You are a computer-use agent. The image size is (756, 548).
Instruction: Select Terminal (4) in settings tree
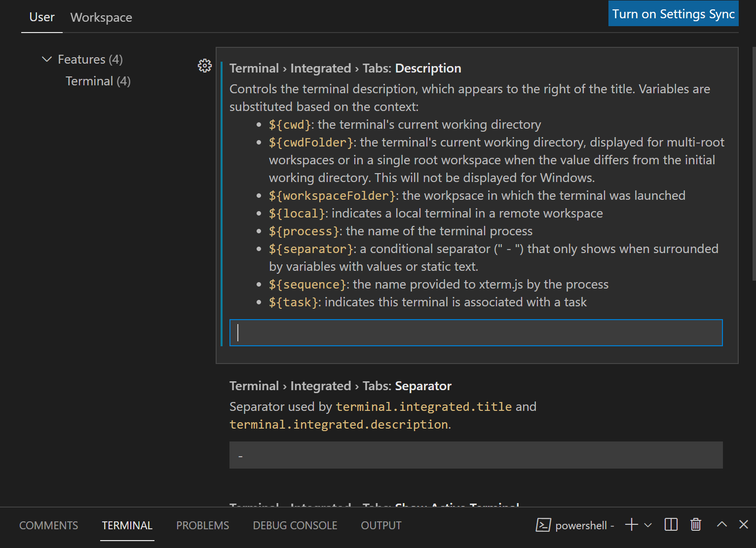click(x=98, y=81)
